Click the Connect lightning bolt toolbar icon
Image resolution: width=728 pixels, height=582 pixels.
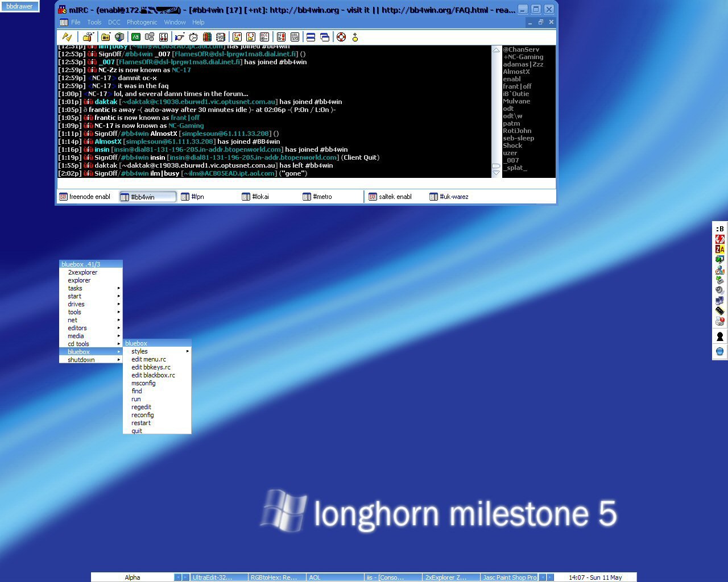(67, 37)
